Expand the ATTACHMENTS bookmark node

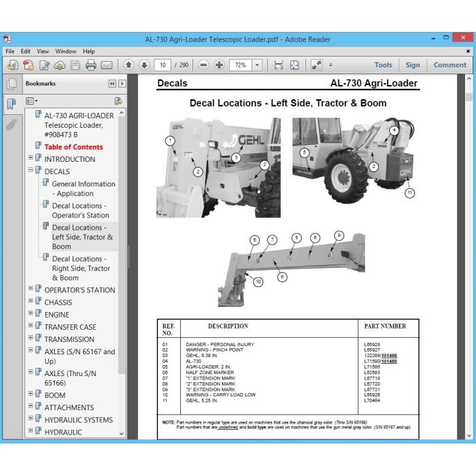31,406
